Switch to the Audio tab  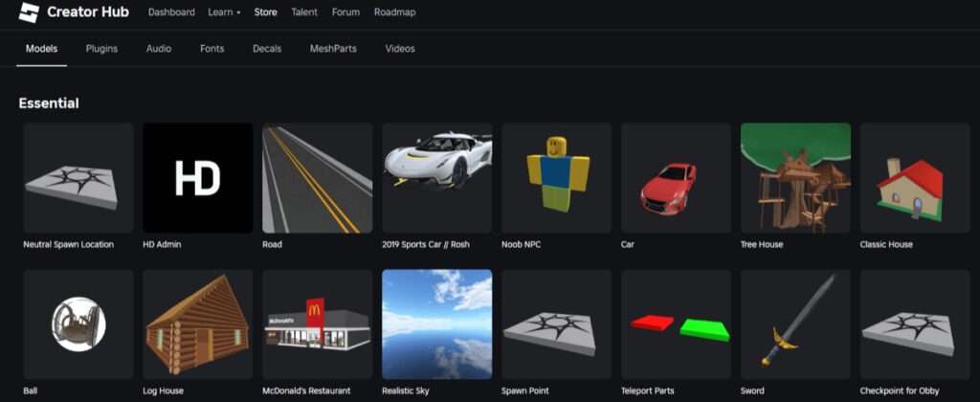click(x=159, y=48)
